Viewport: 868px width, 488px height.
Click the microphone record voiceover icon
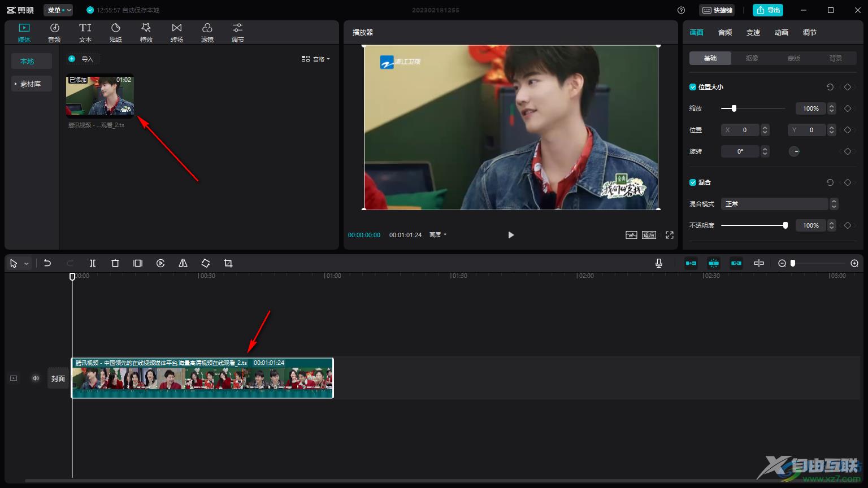pos(659,263)
